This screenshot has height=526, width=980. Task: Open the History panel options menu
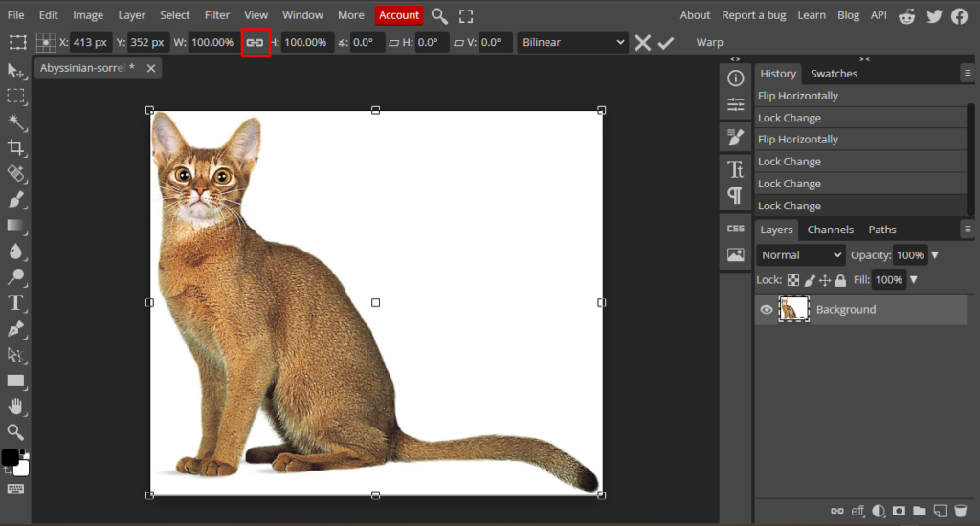pos(968,73)
